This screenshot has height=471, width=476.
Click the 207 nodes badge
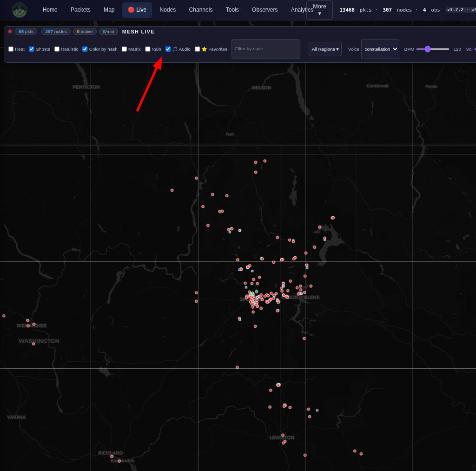56,31
